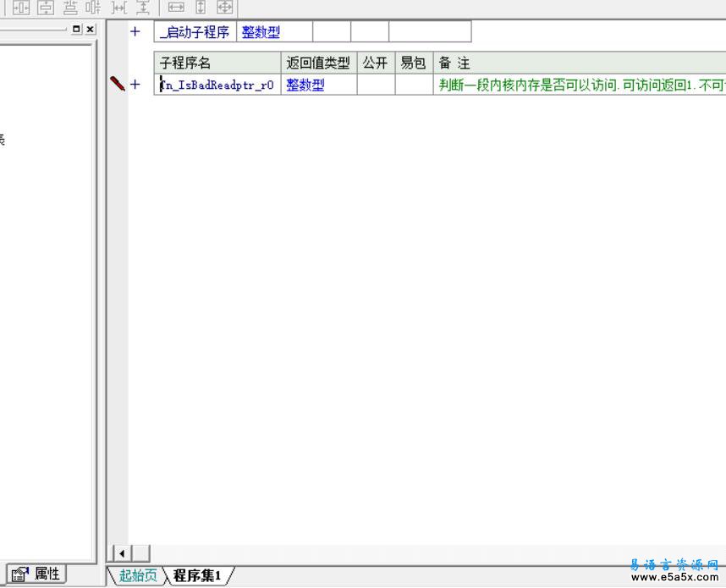Click the 备 注 column header
726x588 pixels.
(x=580, y=63)
